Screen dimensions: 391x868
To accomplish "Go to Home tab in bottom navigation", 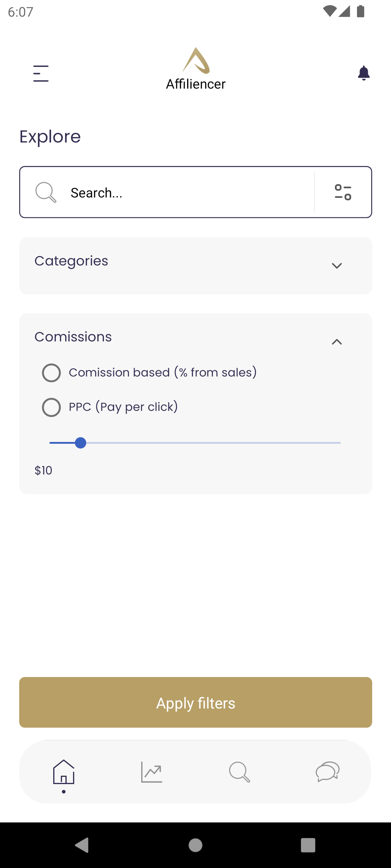I will coord(64,772).
